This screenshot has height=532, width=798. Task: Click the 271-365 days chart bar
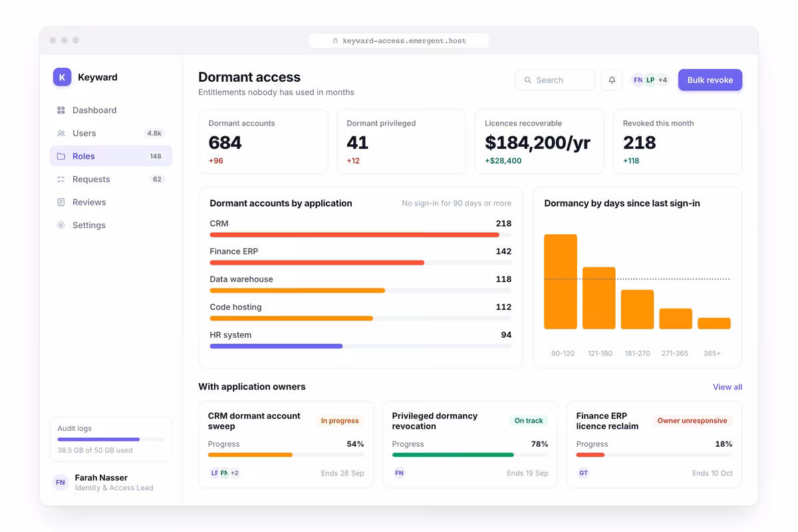coord(676,319)
